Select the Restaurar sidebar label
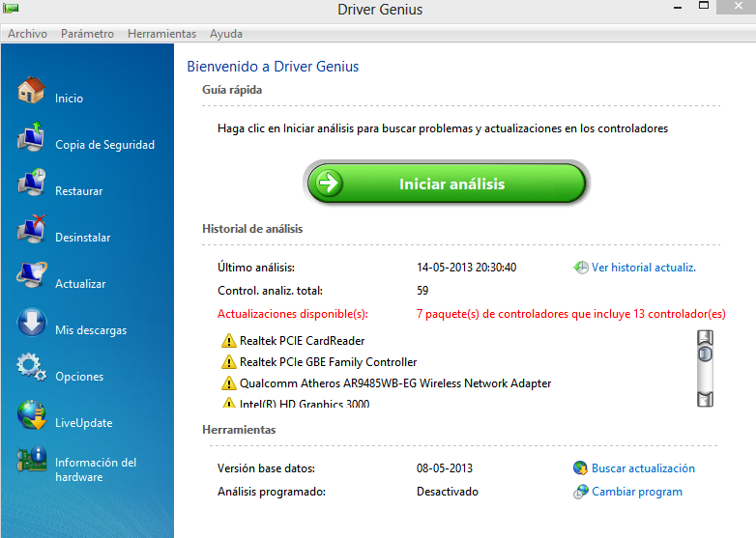Viewport: 756px width, 538px height. click(x=79, y=191)
